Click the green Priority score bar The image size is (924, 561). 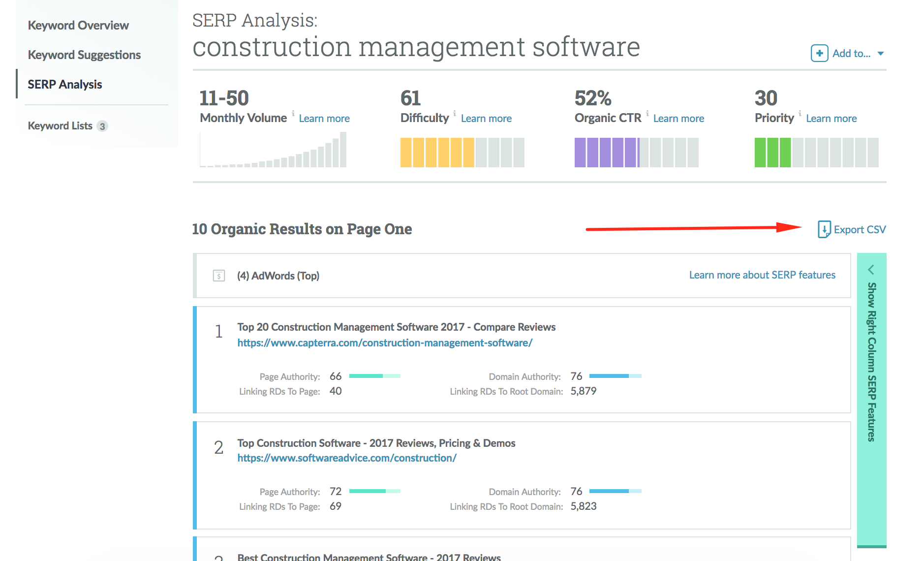pos(816,153)
